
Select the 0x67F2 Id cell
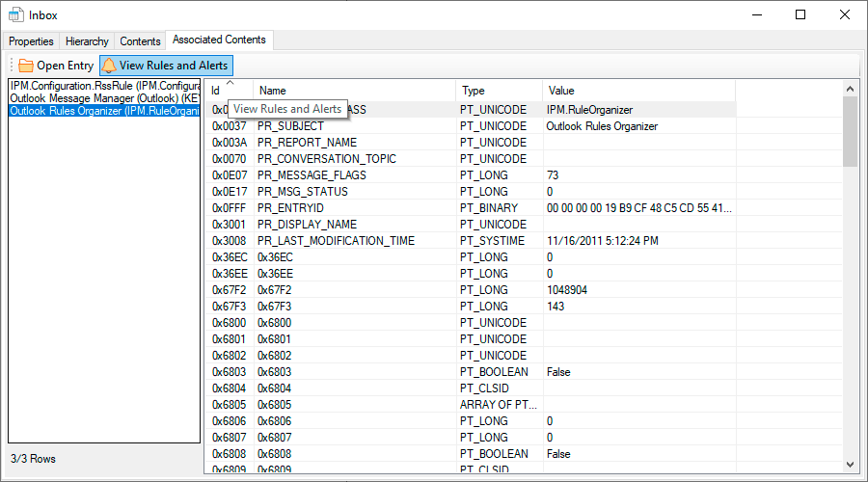pos(230,290)
